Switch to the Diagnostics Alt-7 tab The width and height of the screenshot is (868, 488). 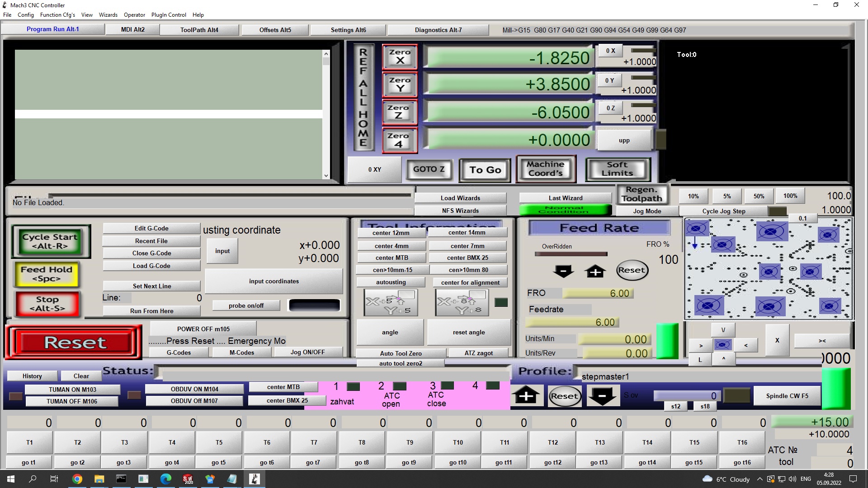point(438,30)
